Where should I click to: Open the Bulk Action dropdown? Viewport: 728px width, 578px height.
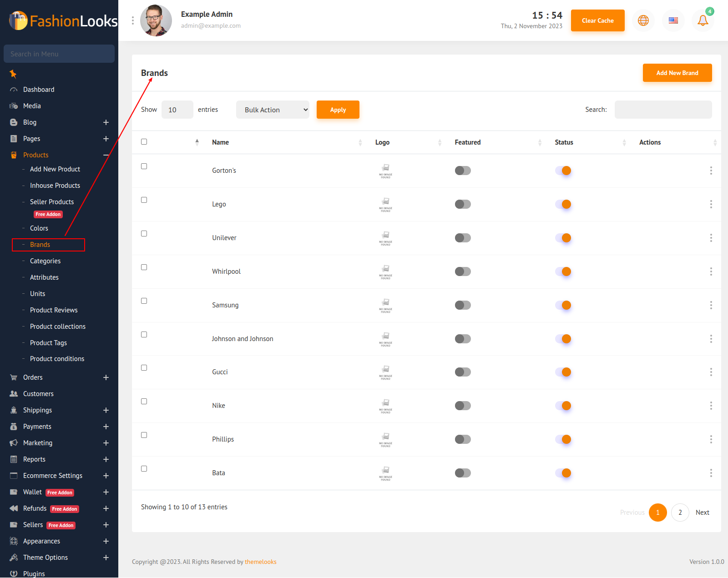tap(273, 110)
